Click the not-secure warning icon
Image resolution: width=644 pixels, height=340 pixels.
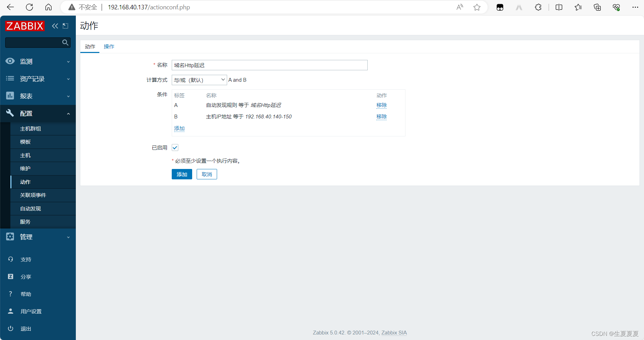(x=72, y=7)
